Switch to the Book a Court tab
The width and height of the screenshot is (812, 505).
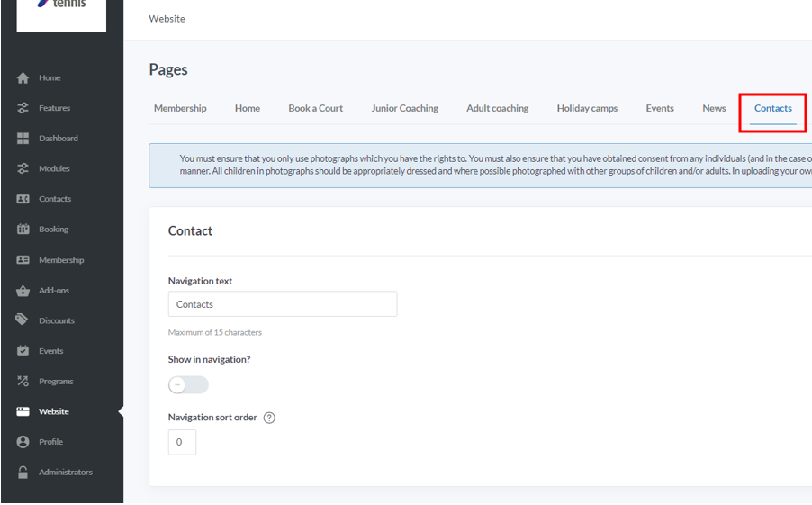(x=315, y=108)
